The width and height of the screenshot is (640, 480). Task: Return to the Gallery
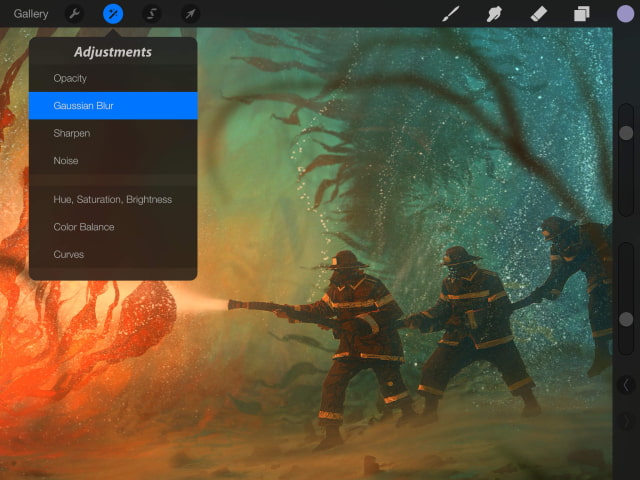pos(31,14)
